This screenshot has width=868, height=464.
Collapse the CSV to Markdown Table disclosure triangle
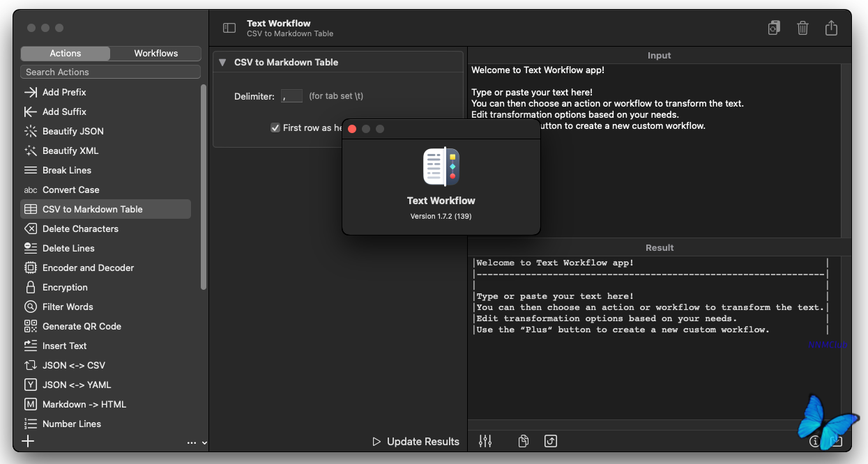click(x=222, y=62)
